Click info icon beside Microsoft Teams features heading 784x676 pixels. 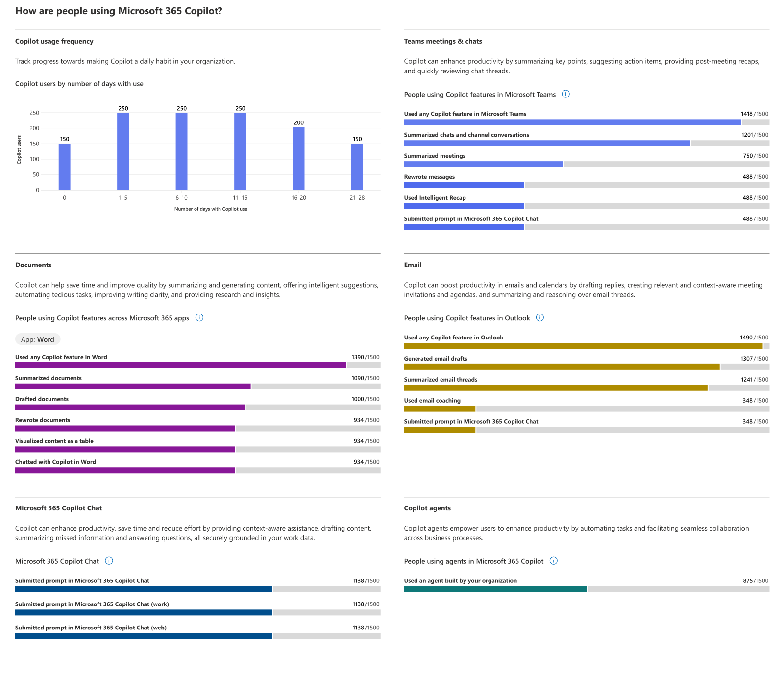(565, 94)
